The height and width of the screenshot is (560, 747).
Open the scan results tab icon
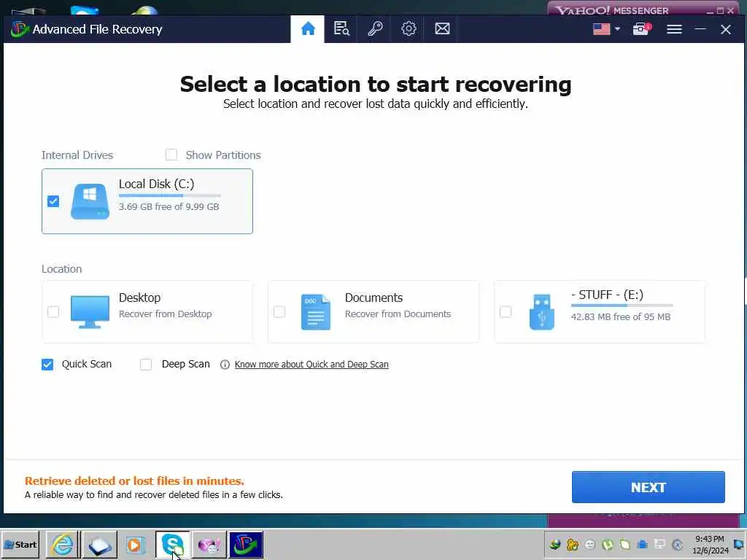[341, 29]
